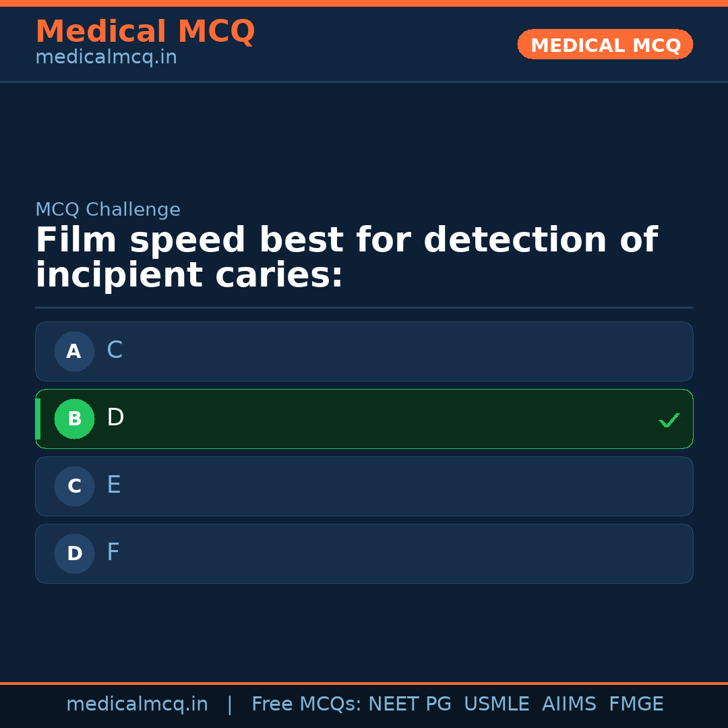Select answer option D labeled F
The image size is (728, 728).
(x=364, y=553)
